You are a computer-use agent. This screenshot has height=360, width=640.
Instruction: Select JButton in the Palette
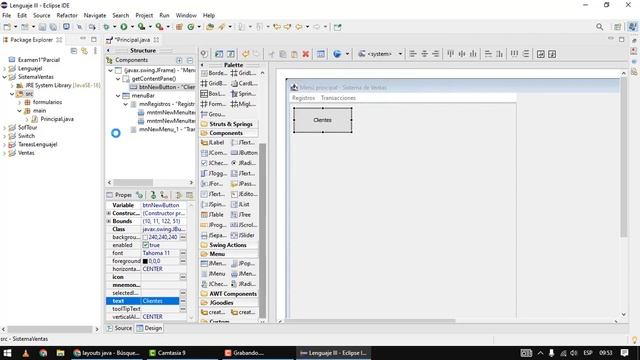click(x=244, y=153)
